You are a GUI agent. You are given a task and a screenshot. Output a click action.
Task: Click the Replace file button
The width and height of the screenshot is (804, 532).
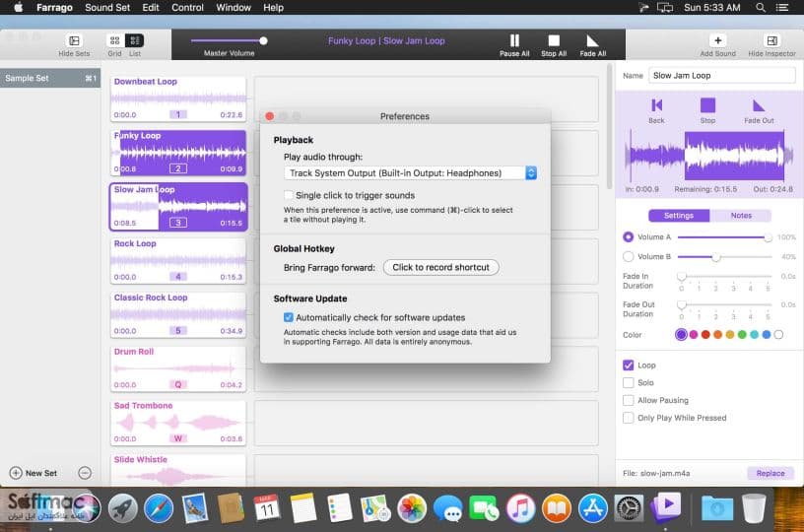tap(770, 474)
